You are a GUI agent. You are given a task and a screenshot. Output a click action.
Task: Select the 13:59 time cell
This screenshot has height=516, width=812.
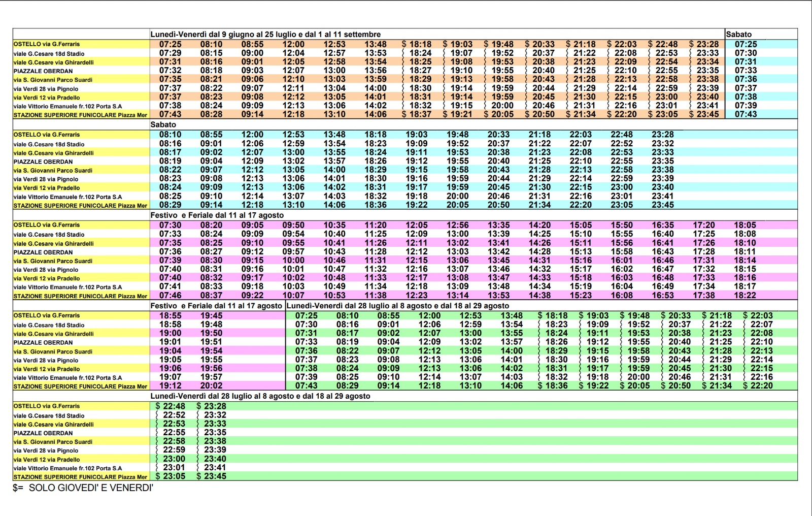coord(376,79)
